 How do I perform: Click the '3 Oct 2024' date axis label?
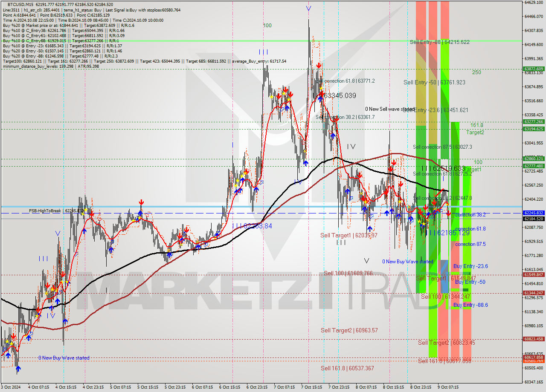[x=11, y=387]
